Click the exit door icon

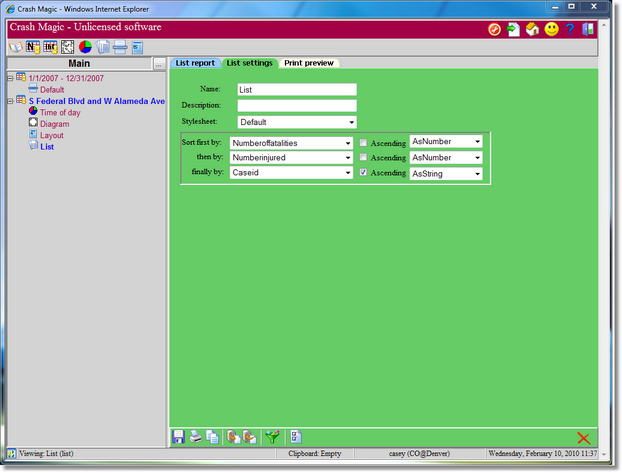[587, 29]
